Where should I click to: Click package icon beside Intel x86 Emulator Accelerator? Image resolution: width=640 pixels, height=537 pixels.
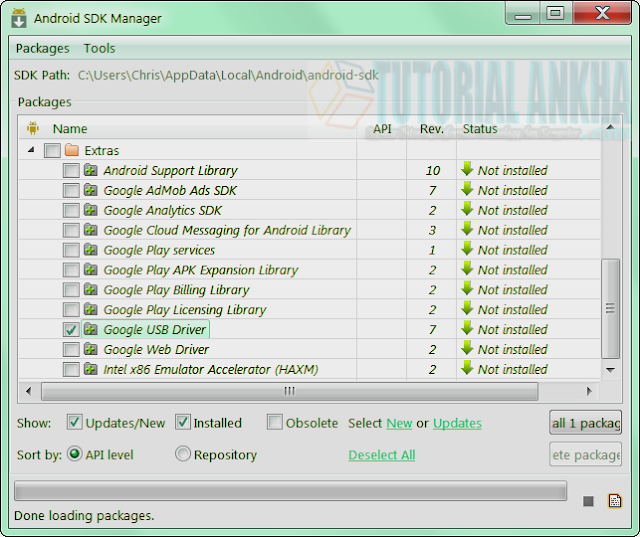pos(91,369)
